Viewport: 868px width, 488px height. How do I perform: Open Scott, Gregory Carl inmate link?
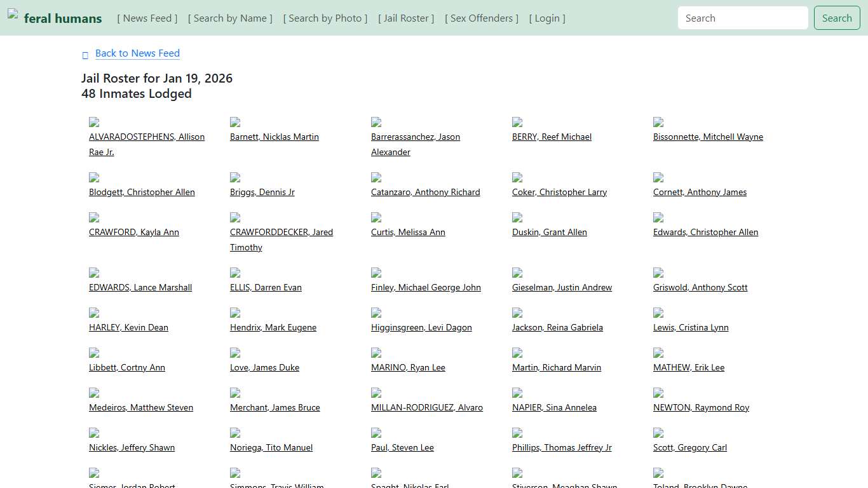(690, 447)
